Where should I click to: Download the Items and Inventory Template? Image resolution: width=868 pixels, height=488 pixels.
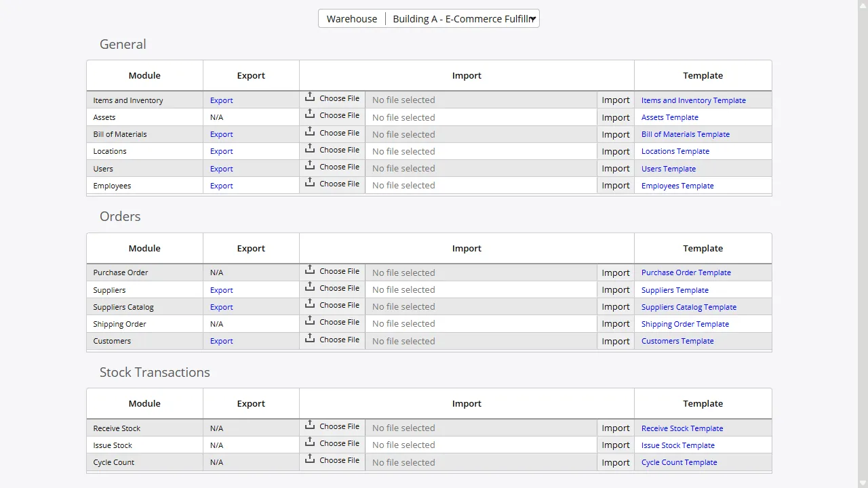click(694, 100)
